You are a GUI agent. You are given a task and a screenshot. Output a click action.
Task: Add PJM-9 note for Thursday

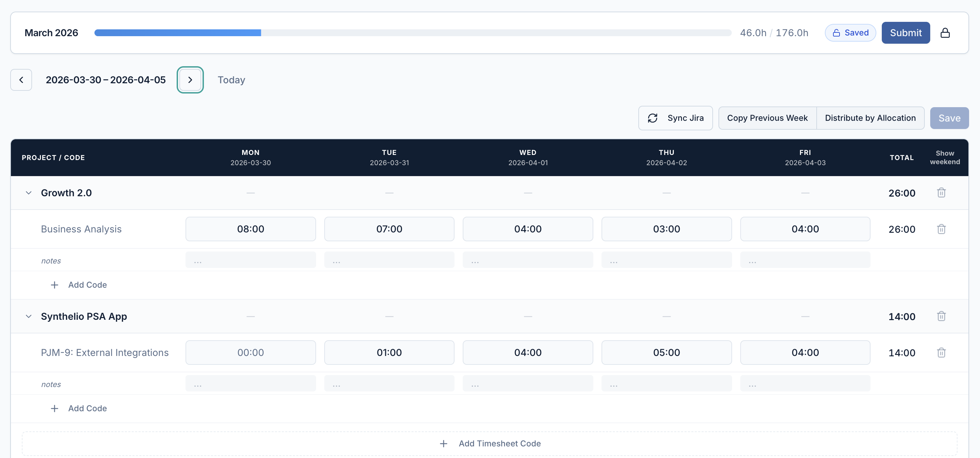[x=666, y=383]
